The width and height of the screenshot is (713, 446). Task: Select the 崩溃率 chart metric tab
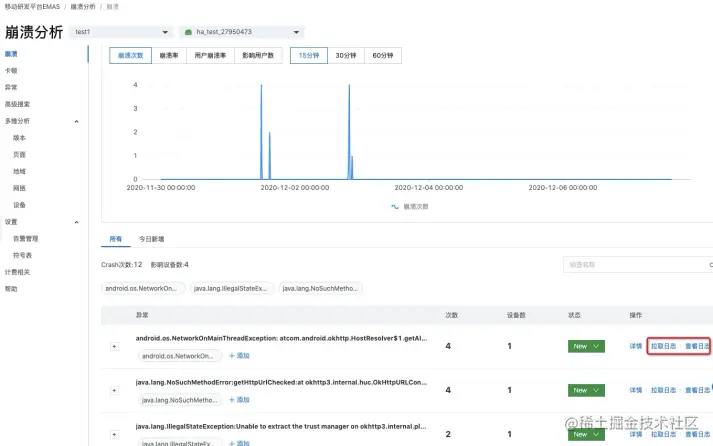pos(169,55)
